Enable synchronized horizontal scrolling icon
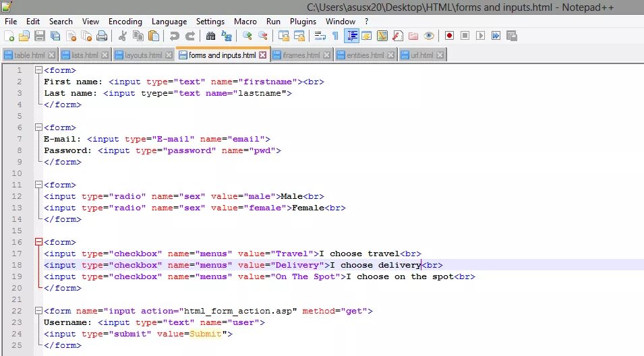This screenshot has width=644, height=356. [299, 36]
